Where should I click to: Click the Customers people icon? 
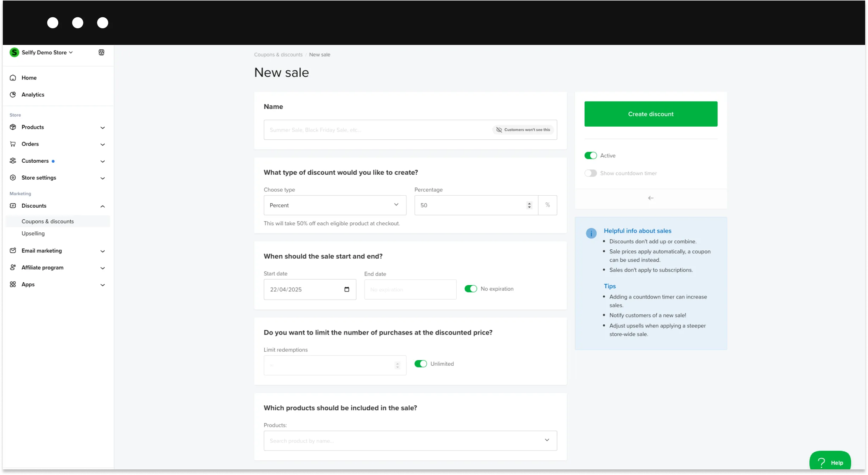click(13, 161)
